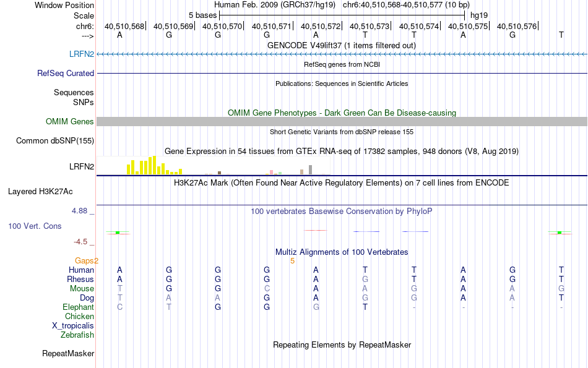588x368 pixels.
Task: Click the Sequences track label
Action: tap(74, 92)
